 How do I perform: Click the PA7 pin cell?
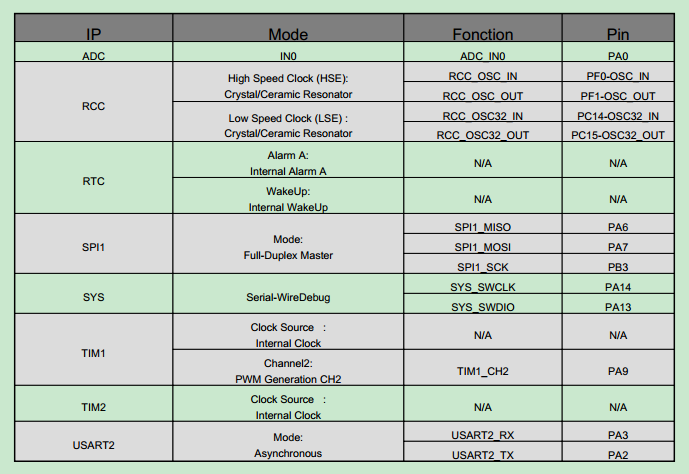pos(618,244)
